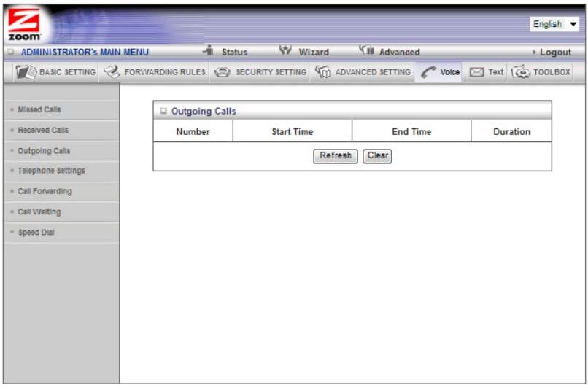Click the small Logout arrow icon

click(534, 52)
